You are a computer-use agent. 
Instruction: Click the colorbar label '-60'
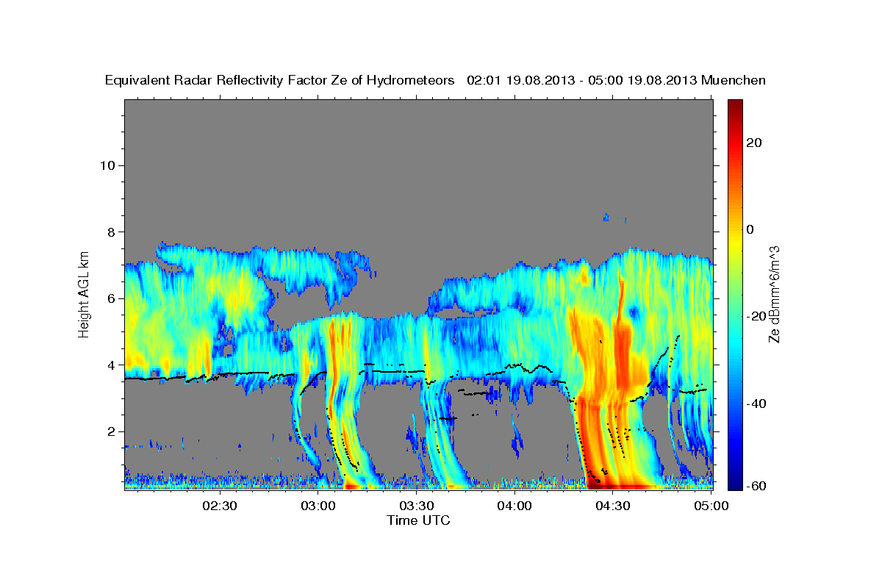pyautogui.click(x=755, y=485)
